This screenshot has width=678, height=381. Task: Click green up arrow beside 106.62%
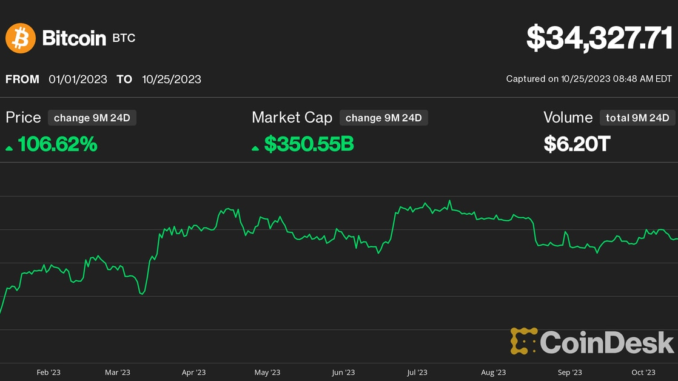9,148
